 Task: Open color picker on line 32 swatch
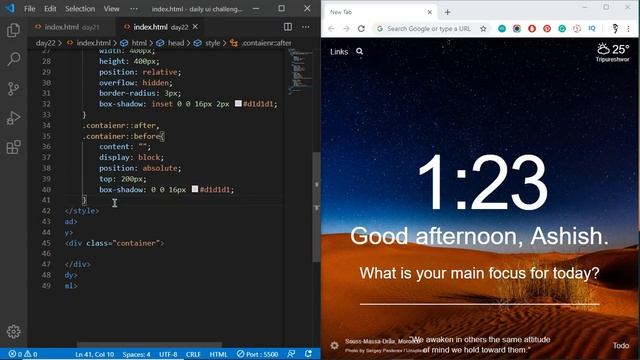click(x=238, y=104)
